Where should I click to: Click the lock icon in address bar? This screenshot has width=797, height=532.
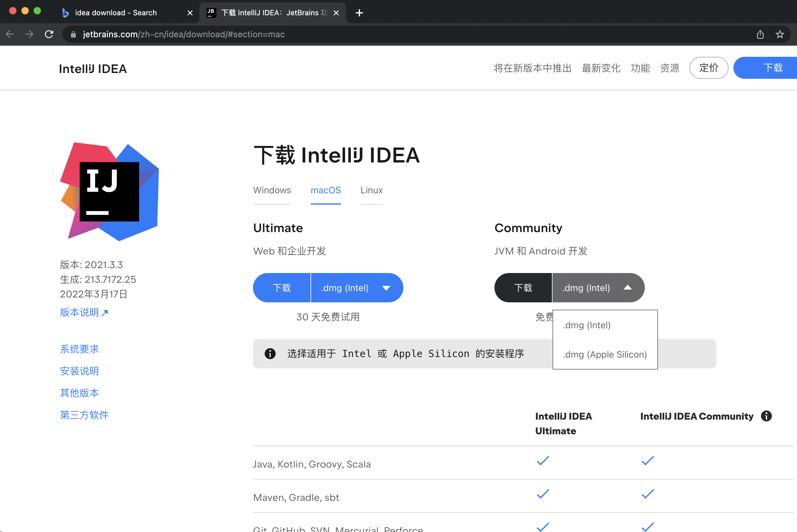73,34
